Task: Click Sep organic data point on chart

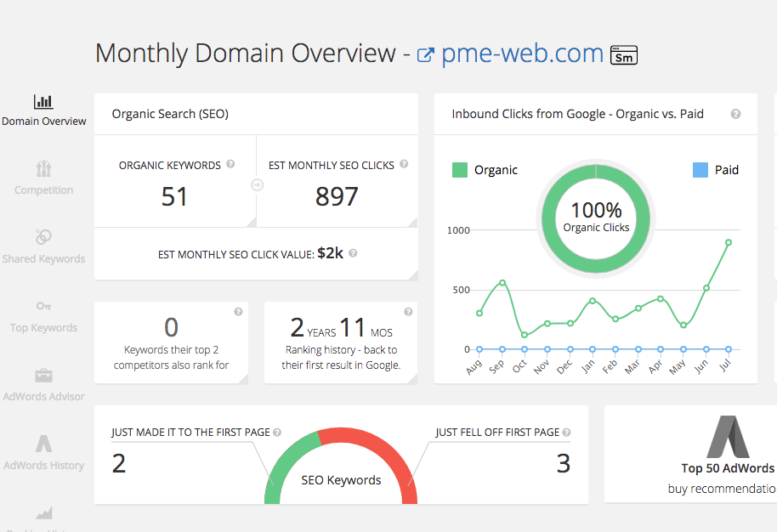Action: pyautogui.click(x=502, y=283)
